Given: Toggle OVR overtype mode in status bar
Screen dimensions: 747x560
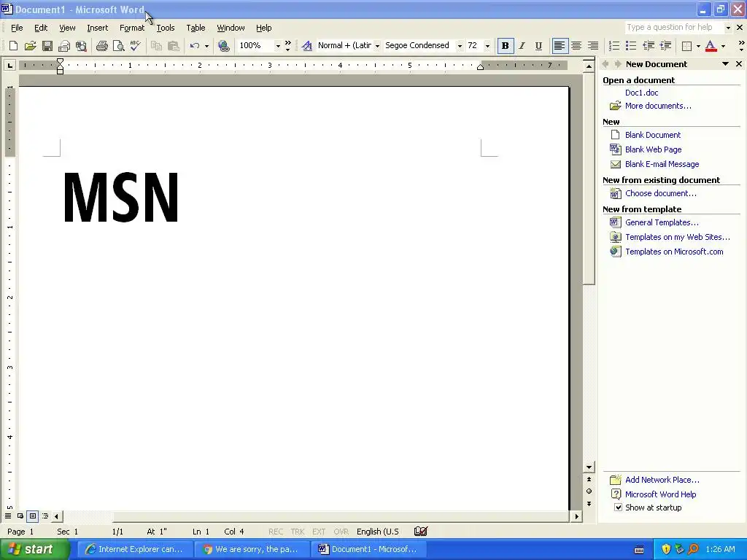Looking at the screenshot, I should coord(341,532).
